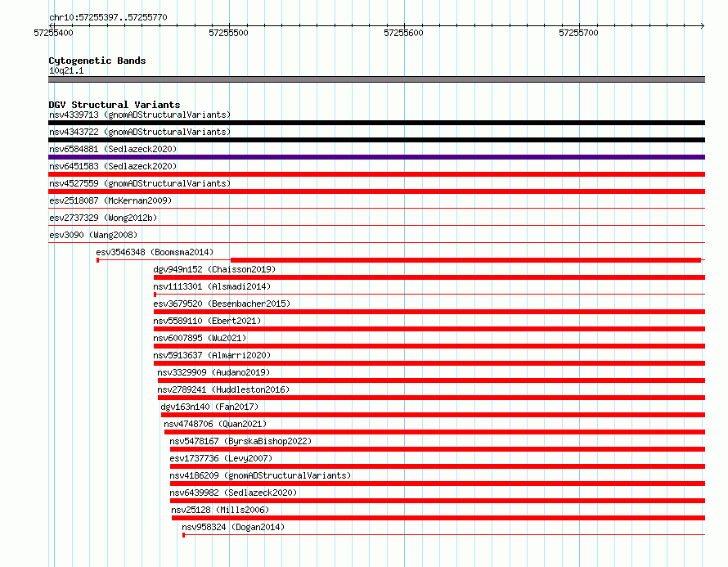Viewport: 728px width, 567px height.
Task: Open variant dgv163n140 Fan2017 label
Action: pos(209,407)
